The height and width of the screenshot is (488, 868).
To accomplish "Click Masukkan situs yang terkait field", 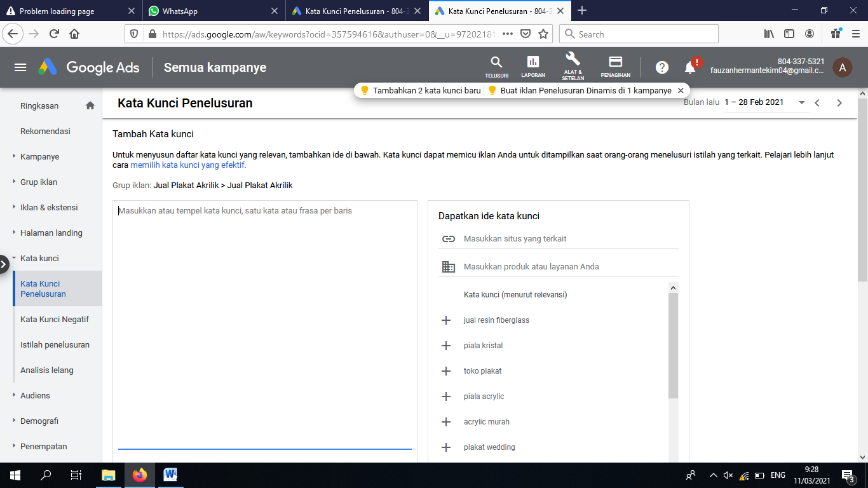I will click(x=559, y=239).
